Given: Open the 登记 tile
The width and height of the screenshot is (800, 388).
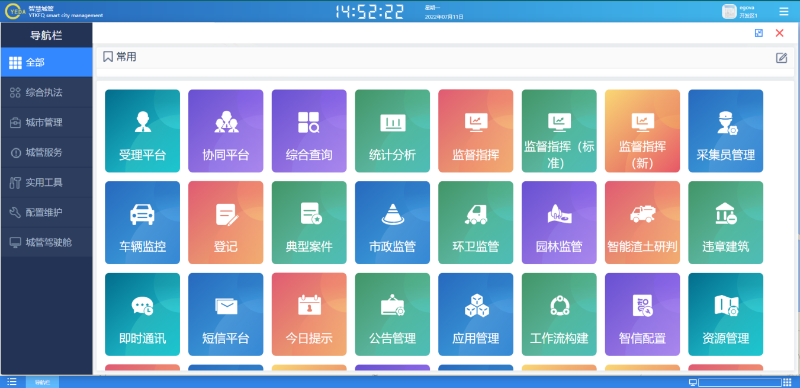Looking at the screenshot, I should (x=226, y=223).
